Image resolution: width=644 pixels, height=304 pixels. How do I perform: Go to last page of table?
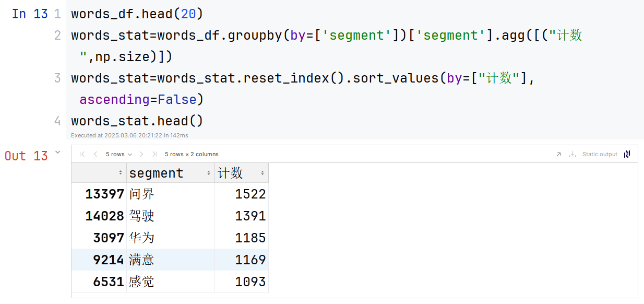[x=155, y=154]
